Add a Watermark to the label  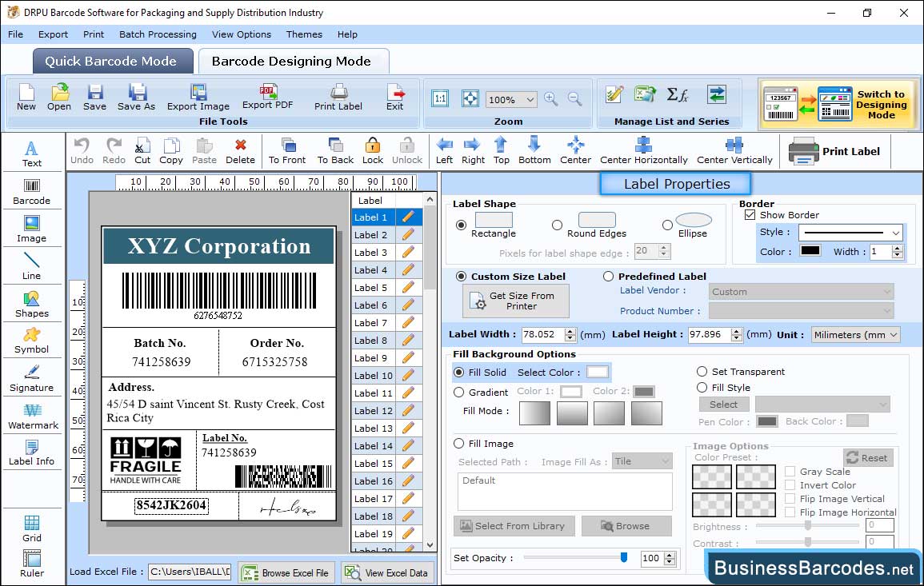click(x=32, y=416)
